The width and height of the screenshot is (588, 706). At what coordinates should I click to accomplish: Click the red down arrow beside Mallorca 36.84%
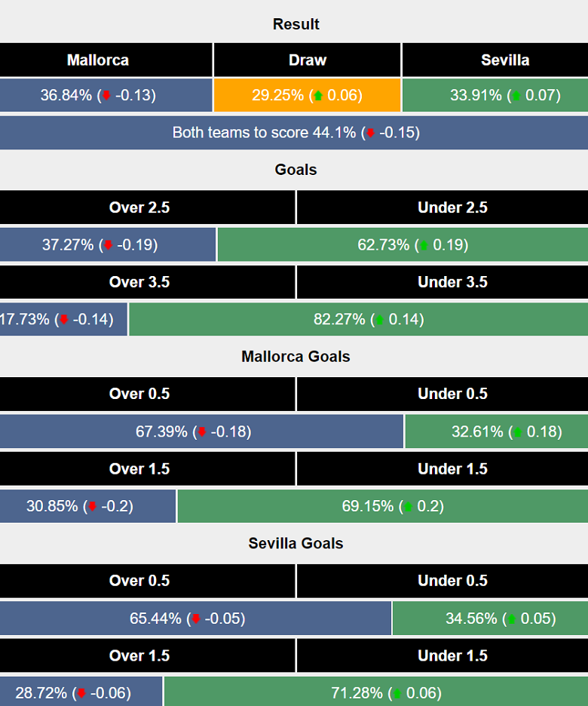tap(106, 96)
